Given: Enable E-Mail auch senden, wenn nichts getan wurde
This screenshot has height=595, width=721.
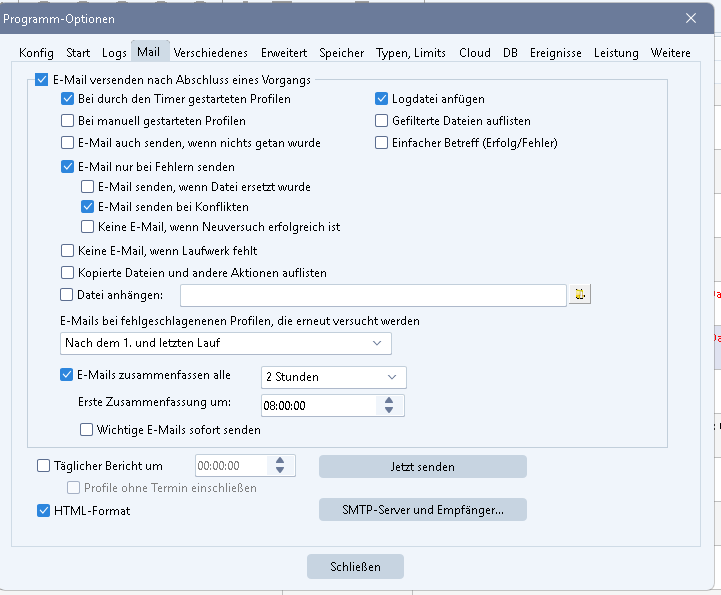Looking at the screenshot, I should (67, 143).
